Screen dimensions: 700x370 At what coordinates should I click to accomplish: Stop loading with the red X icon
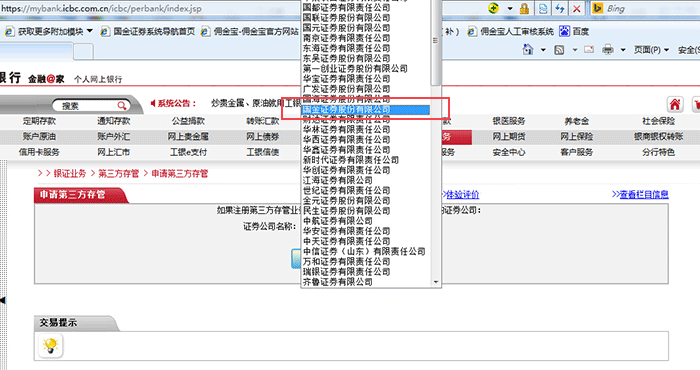coord(576,8)
